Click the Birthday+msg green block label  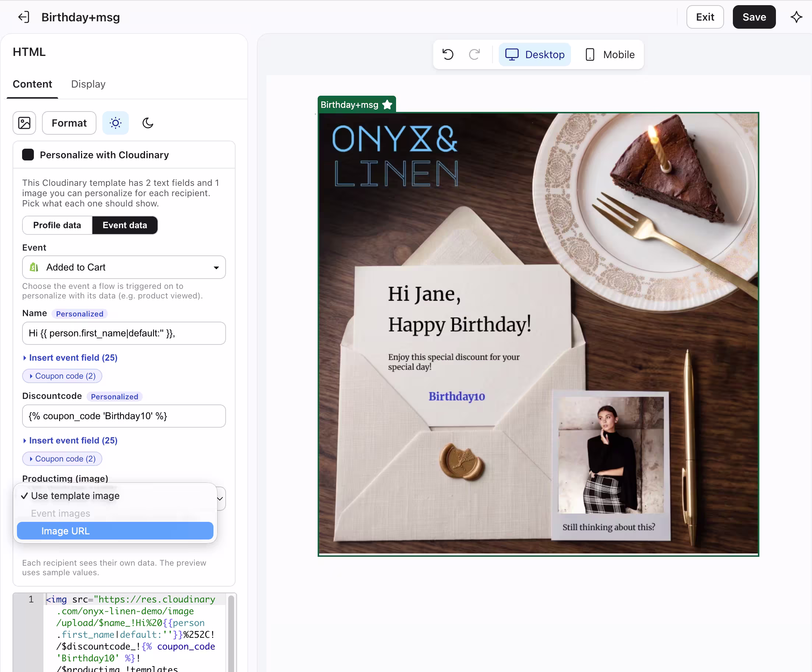click(x=357, y=105)
